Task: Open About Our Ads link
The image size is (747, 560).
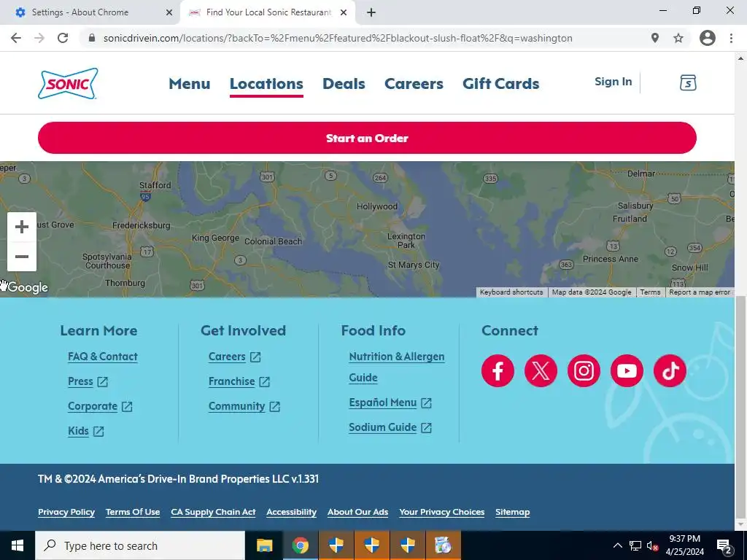Action: (357, 512)
